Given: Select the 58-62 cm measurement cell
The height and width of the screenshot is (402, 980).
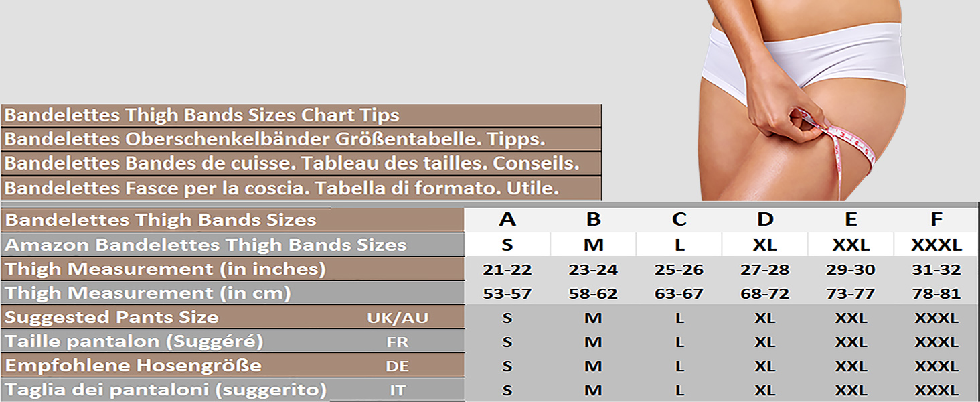Looking at the screenshot, I should (593, 294).
